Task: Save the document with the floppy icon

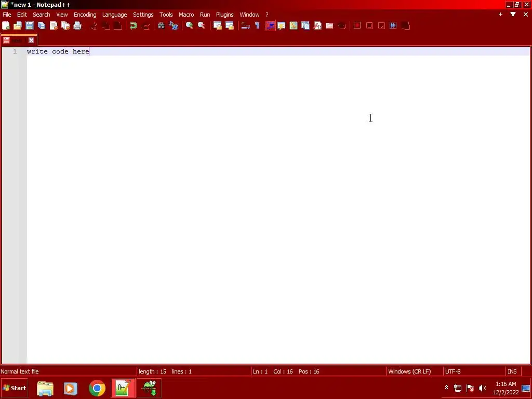Action: pyautogui.click(x=30, y=25)
